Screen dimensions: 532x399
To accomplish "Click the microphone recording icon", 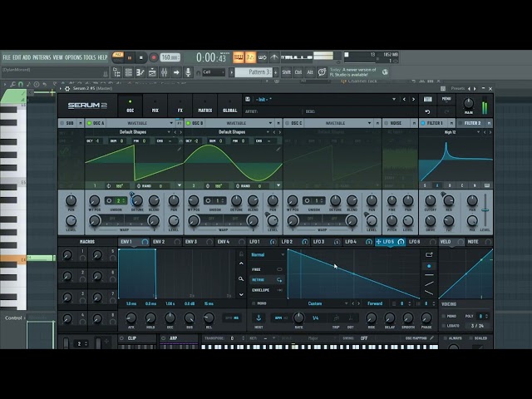I will (188, 72).
